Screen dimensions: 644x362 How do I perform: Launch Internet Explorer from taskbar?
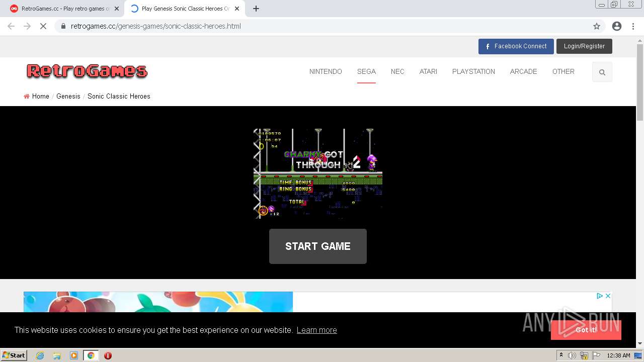(40, 355)
